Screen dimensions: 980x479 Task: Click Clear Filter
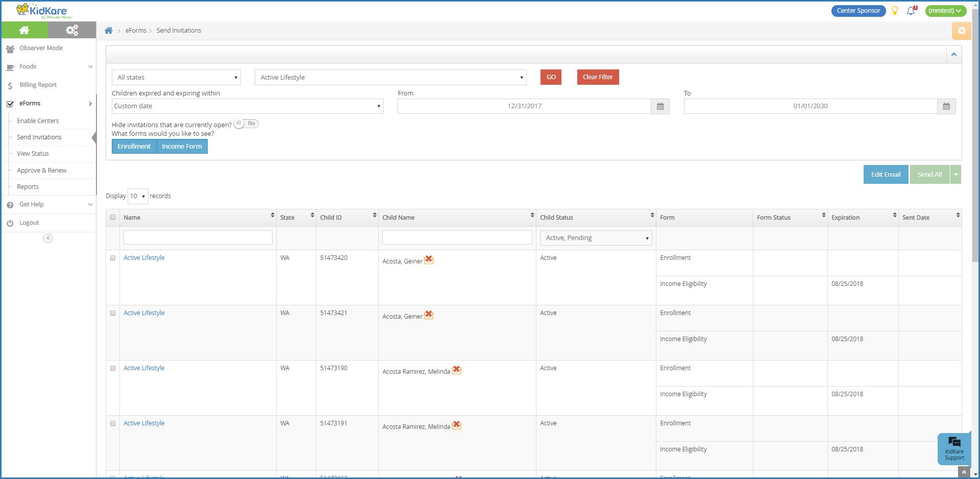tap(598, 77)
